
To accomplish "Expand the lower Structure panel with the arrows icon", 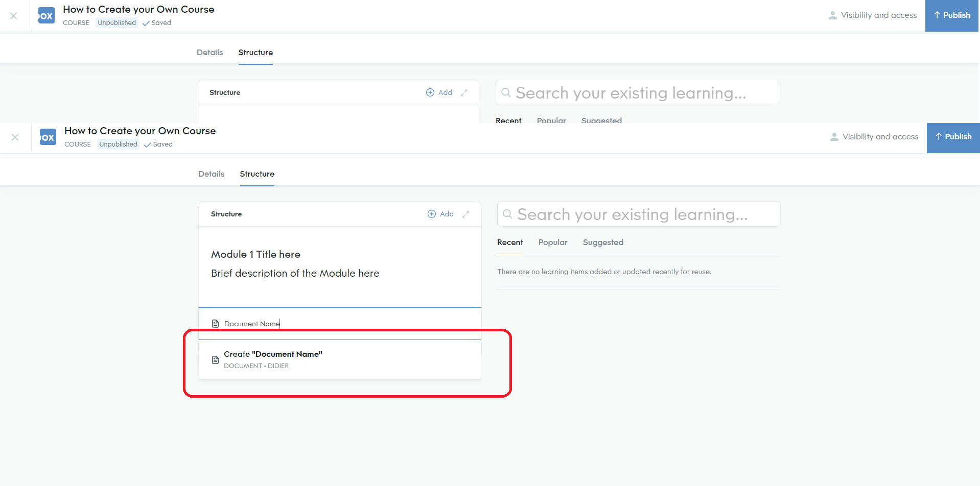I will (465, 214).
